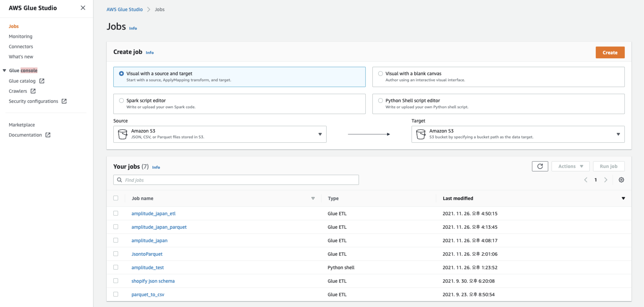The height and width of the screenshot is (307, 644).
Task: Open Glue catalog external link icon
Action: coord(42,81)
